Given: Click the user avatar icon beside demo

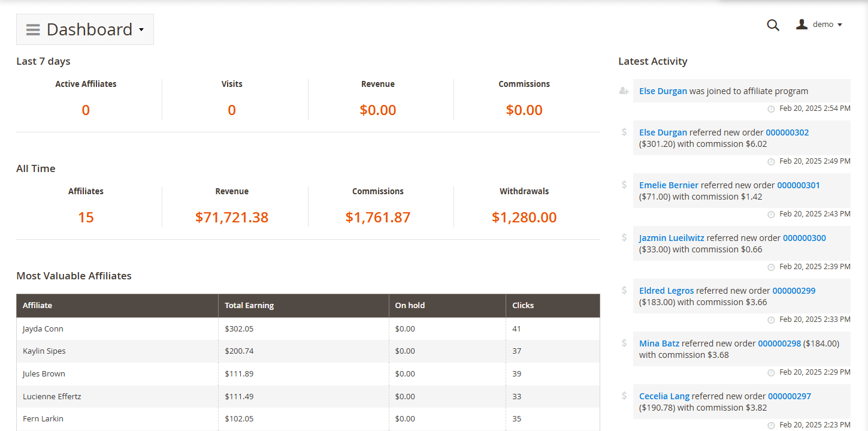Looking at the screenshot, I should coord(802,24).
